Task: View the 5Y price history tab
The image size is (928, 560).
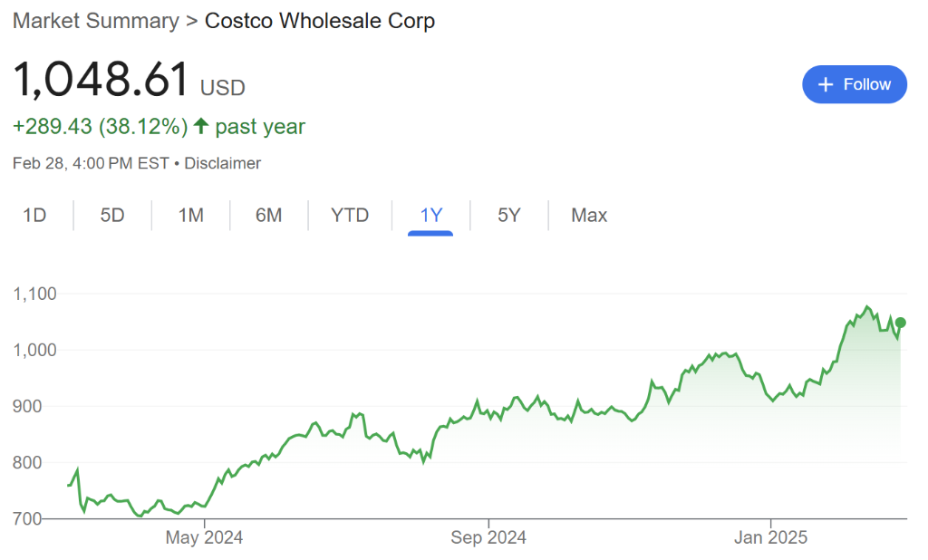Action: 509,215
